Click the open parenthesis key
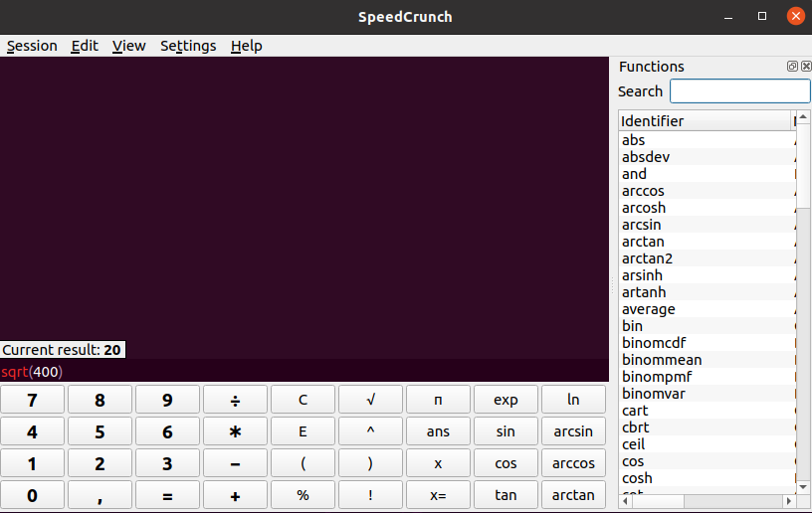 pyautogui.click(x=303, y=463)
